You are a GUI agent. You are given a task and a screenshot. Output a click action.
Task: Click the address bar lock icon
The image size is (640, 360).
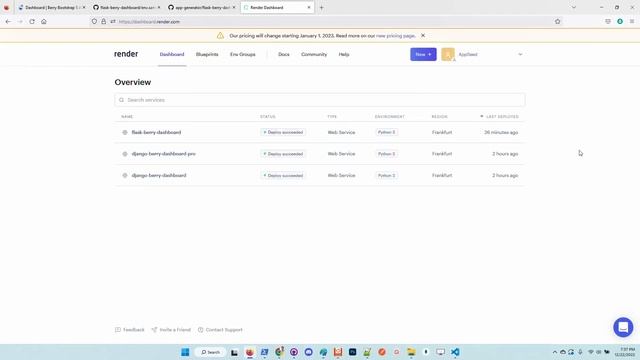point(103,22)
